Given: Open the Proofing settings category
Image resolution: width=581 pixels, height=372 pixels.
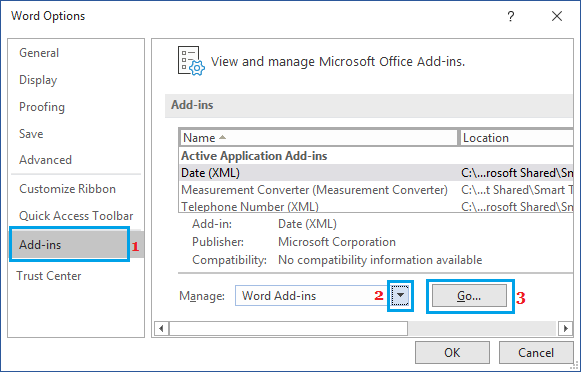Looking at the screenshot, I should (42, 107).
